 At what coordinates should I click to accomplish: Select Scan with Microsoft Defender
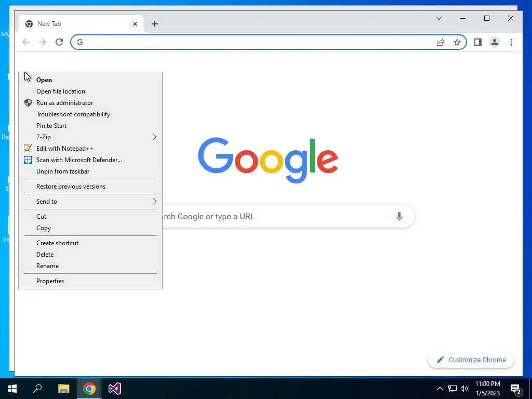[90, 160]
